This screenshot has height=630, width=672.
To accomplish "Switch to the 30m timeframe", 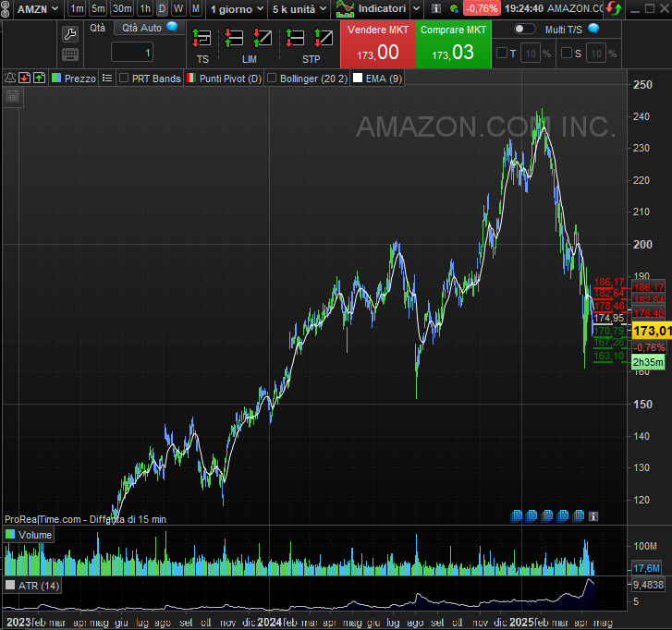I will pos(122,8).
